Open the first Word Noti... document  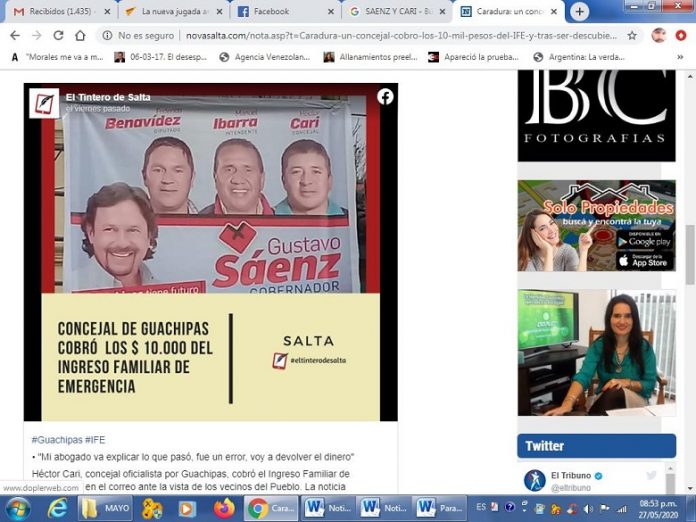tap(328, 508)
